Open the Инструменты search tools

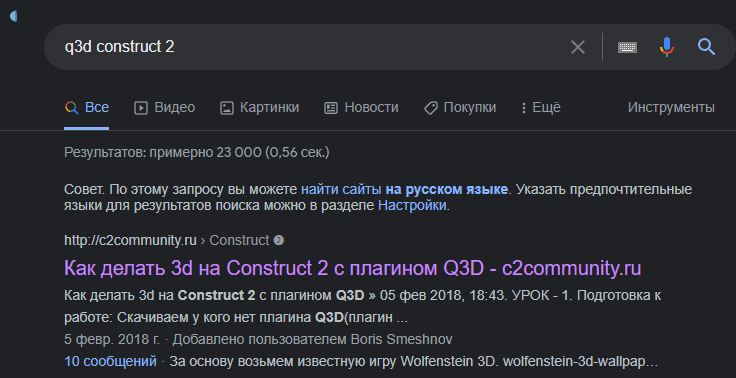(671, 108)
